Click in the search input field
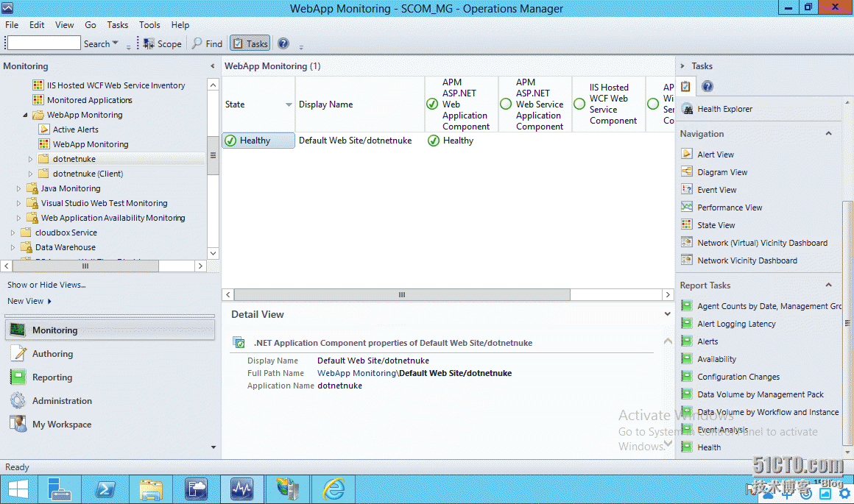Viewport: 854px width, 504px height. pos(44,43)
